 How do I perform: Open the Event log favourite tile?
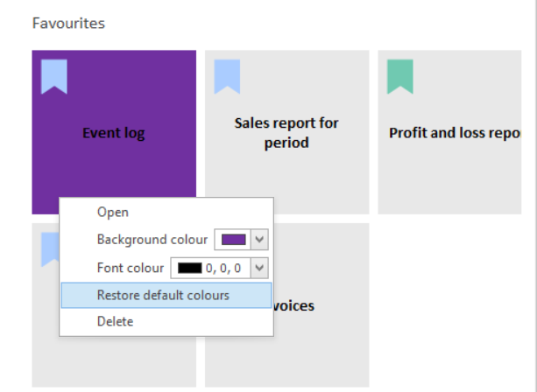tap(114, 133)
